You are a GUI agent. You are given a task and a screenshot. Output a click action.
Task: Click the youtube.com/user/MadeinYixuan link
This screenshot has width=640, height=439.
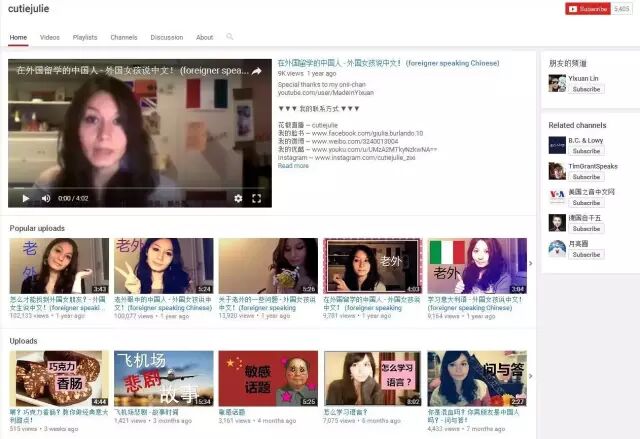326,93
